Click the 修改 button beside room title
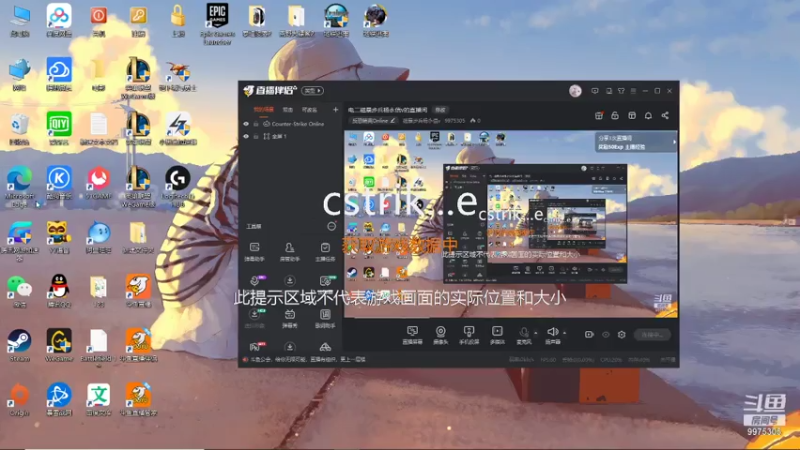Image resolution: width=800 pixels, height=450 pixels. (440, 110)
